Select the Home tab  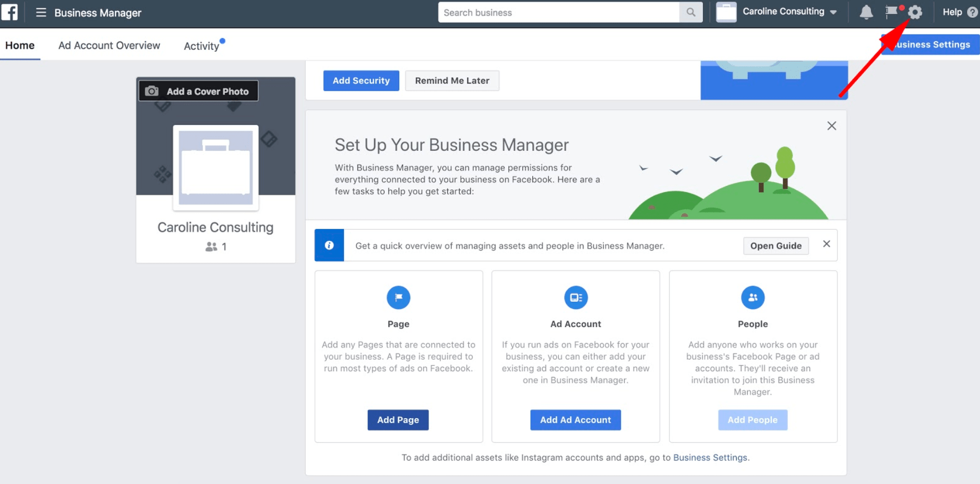click(x=20, y=45)
